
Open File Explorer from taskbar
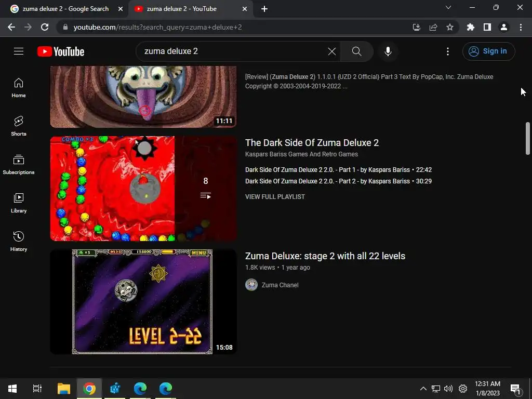(64, 389)
